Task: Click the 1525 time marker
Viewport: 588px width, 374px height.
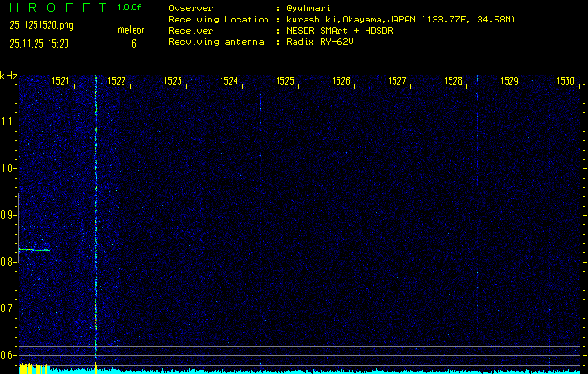Action: (285, 81)
